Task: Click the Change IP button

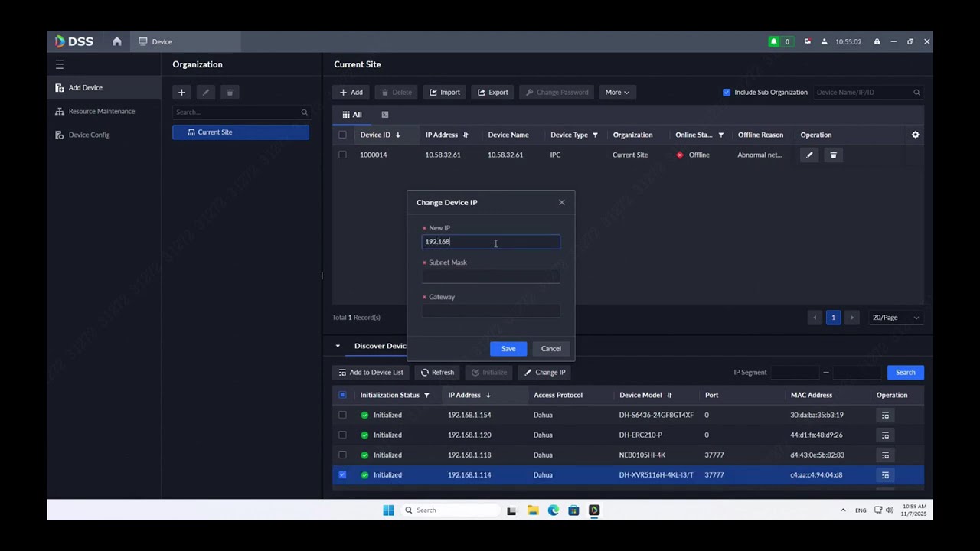Action: [x=545, y=373]
